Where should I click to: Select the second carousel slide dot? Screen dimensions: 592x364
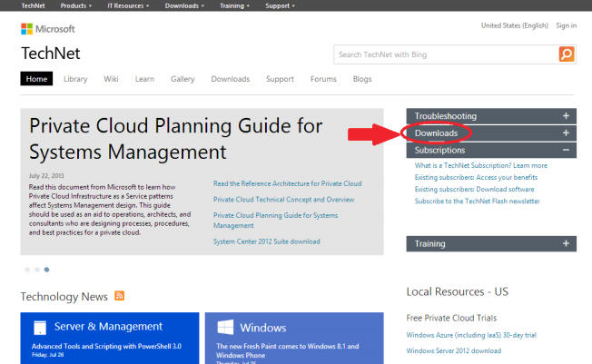tap(36, 270)
